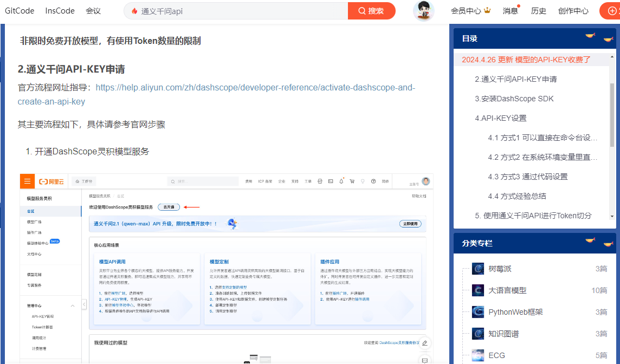
Task: Click the account avatar in Aliyun screenshot
Action: pyautogui.click(x=426, y=181)
